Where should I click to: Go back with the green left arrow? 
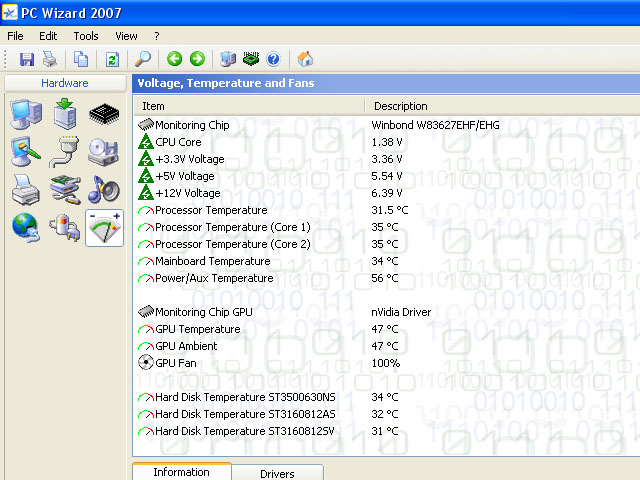point(175,59)
